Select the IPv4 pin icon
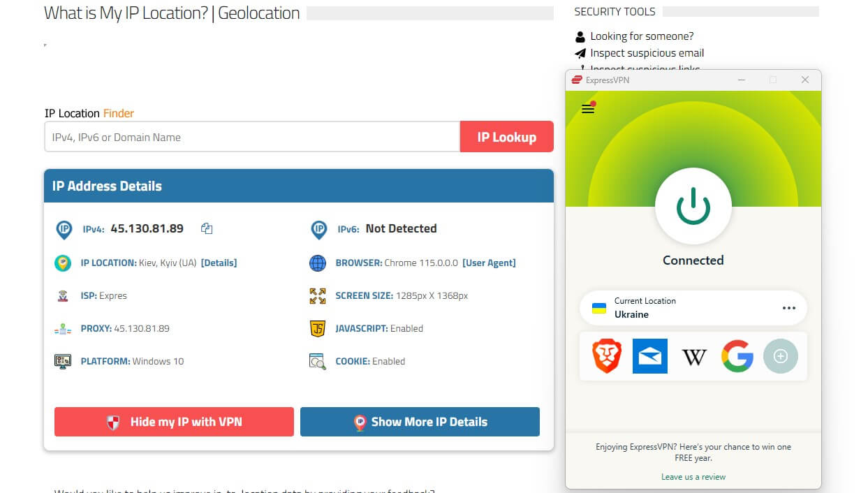The height and width of the screenshot is (493, 868). [64, 229]
